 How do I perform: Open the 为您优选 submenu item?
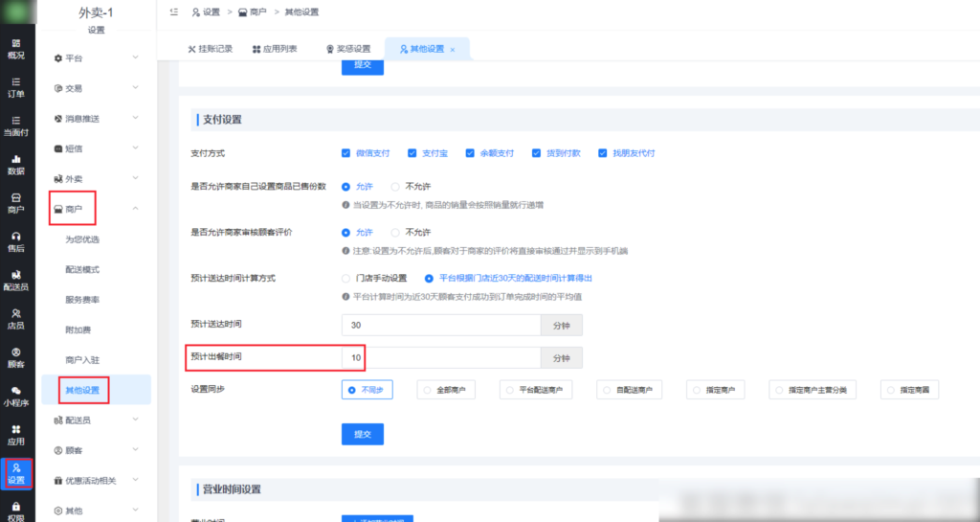click(x=82, y=239)
